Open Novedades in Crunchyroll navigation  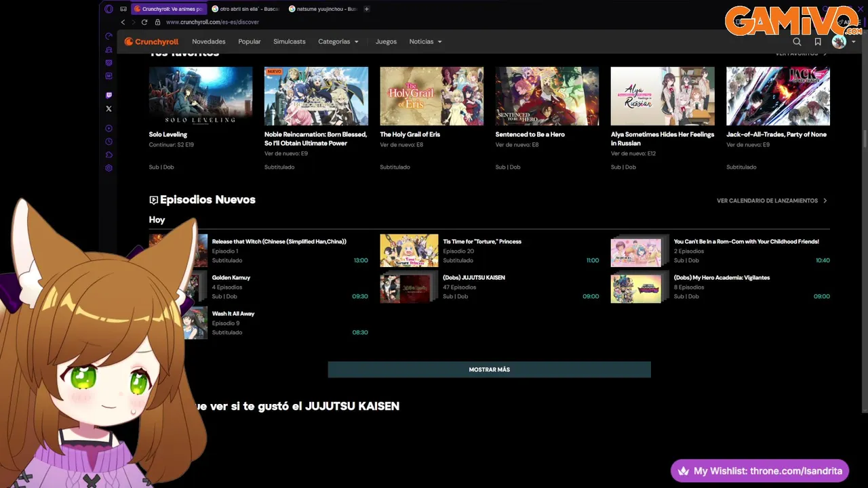[209, 41]
